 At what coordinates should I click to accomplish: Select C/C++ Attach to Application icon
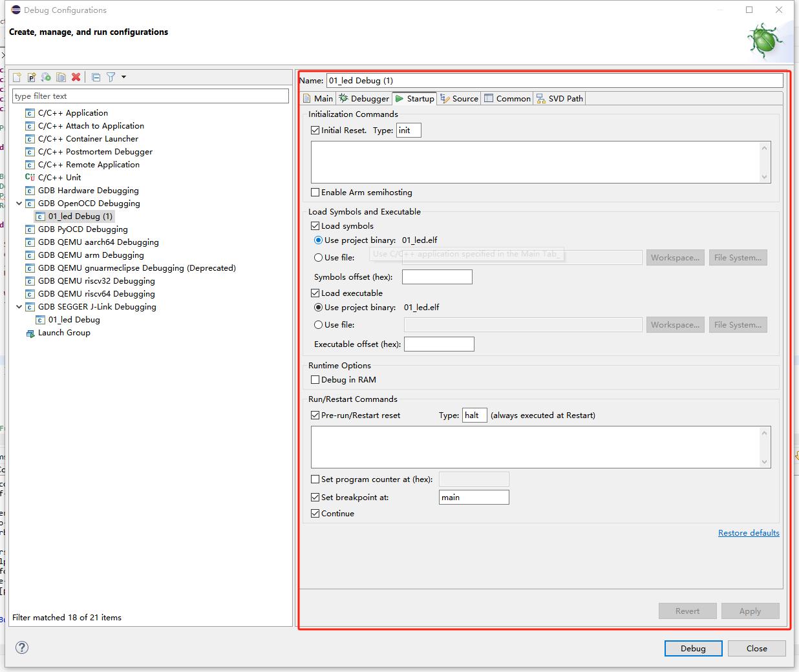(30, 126)
